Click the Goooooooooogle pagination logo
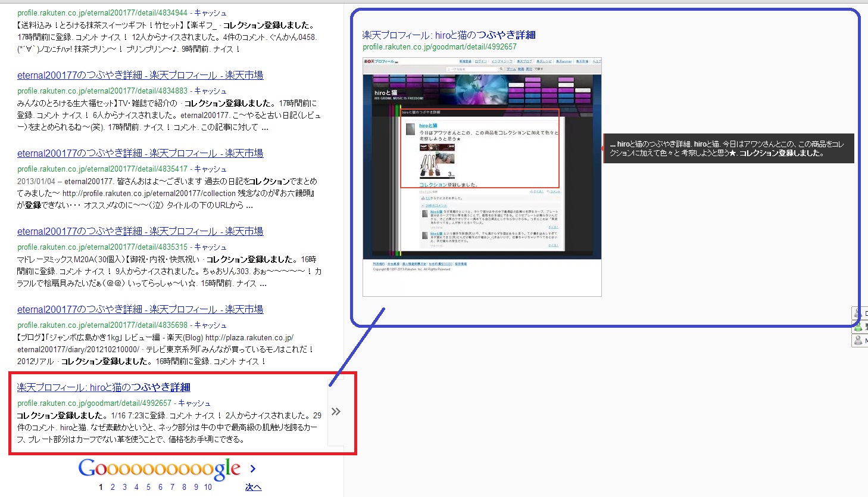Image resolution: width=868 pixels, height=497 pixels. point(159,469)
